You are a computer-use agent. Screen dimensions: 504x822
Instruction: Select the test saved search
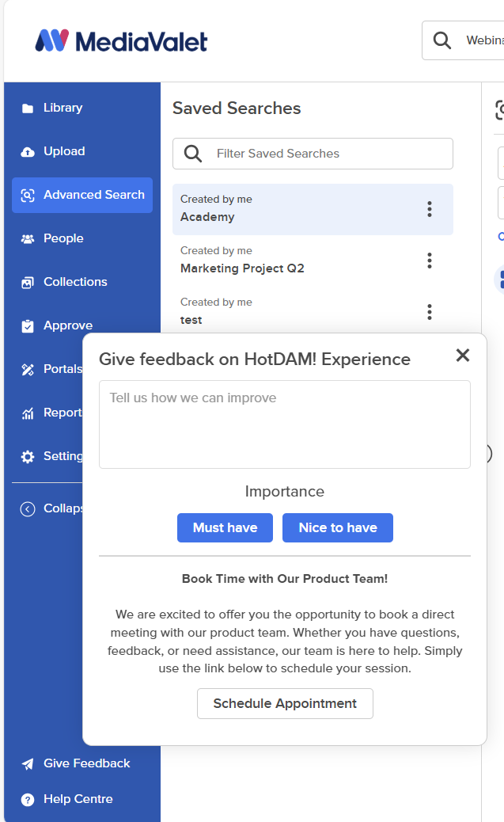tap(313, 311)
